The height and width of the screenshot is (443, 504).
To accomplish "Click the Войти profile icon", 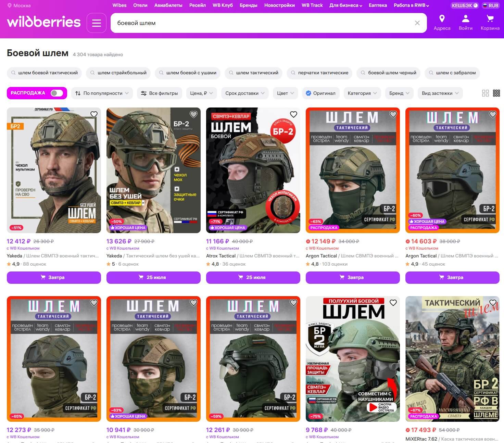I will pyautogui.click(x=466, y=23).
